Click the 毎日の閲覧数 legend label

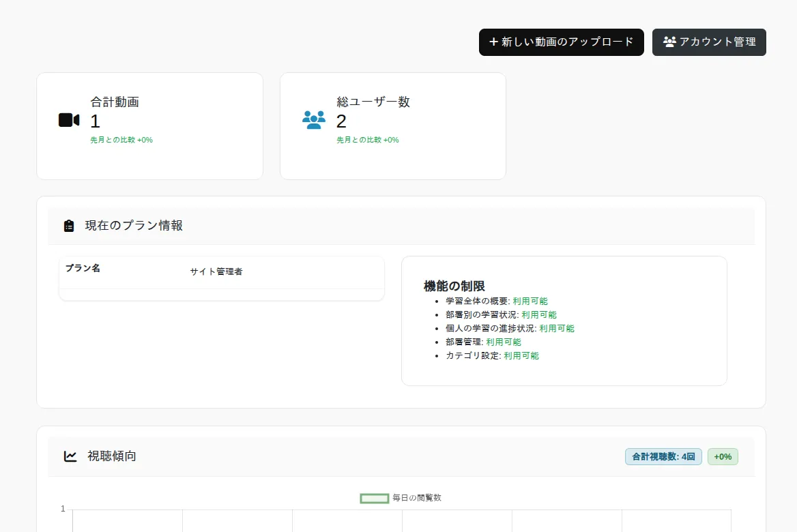pos(417,498)
